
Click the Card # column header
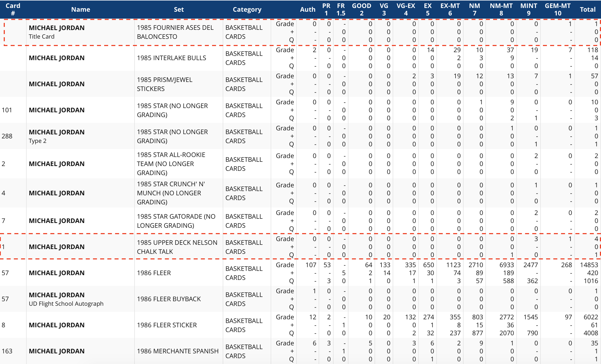point(13,9)
